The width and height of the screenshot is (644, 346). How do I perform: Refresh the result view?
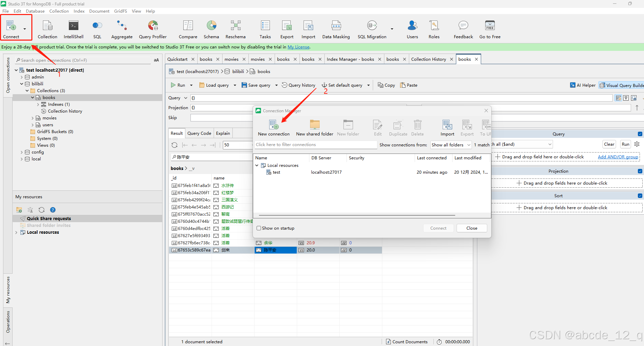174,145
